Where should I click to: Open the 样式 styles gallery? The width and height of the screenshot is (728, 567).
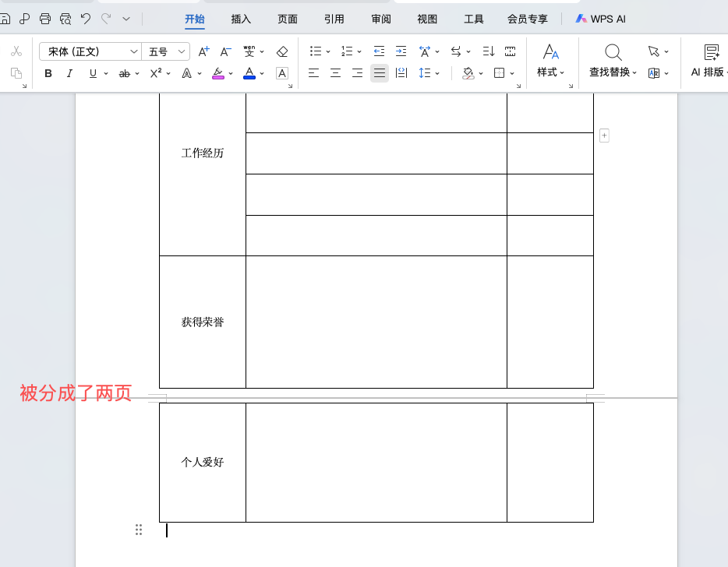click(550, 60)
